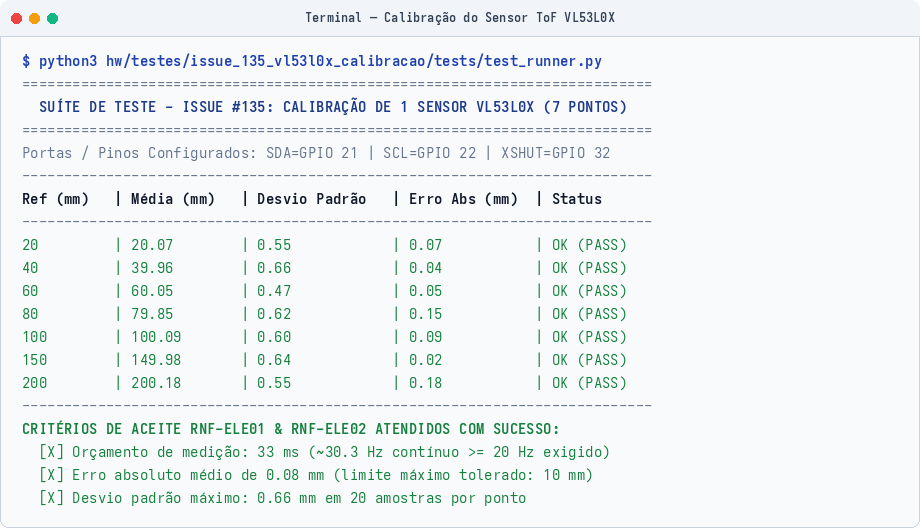Click mean value 60.05
This screenshot has width=920, height=528.
point(152,291)
